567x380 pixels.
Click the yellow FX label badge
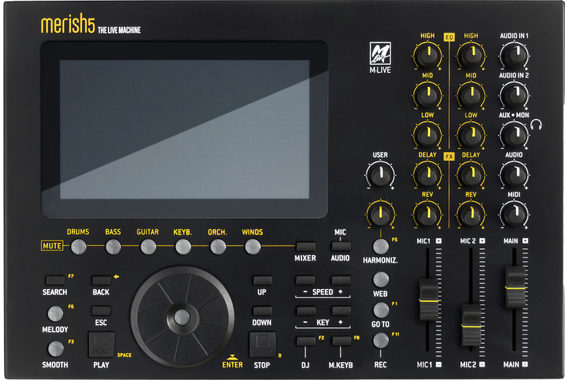tap(449, 156)
